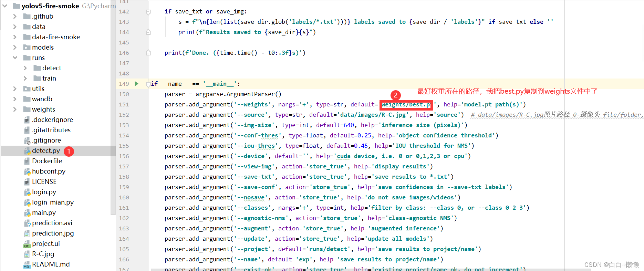
Task: Select project.ui in the project tree
Action: tap(46, 243)
